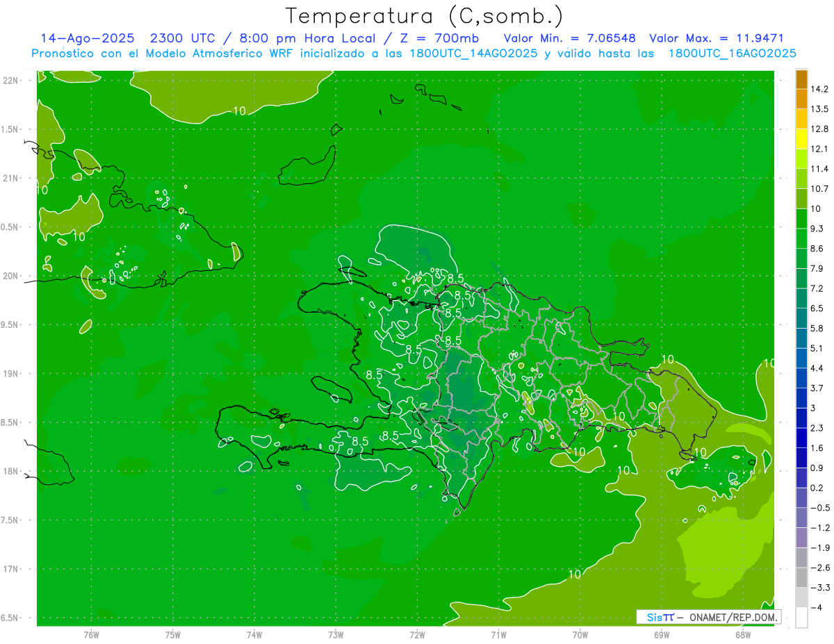The height and width of the screenshot is (644, 834).
Task: Click the "69W" longitude axis label
Action: tap(662, 634)
